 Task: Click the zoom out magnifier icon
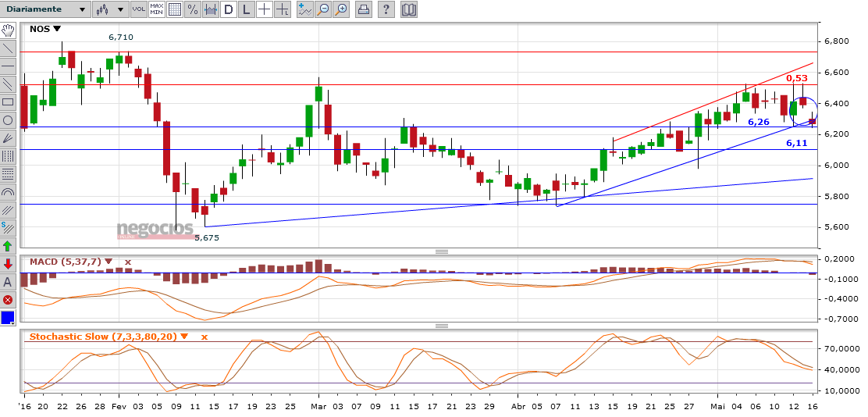point(324,9)
